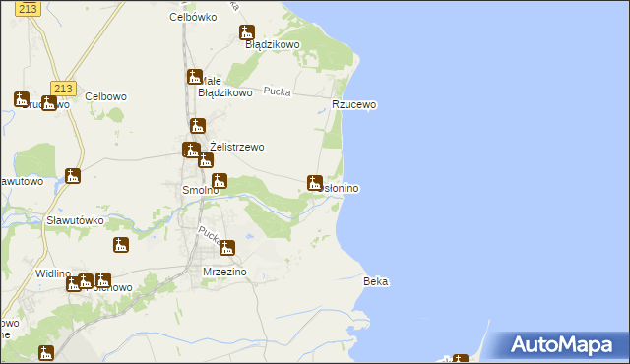
Task: Select the church icon in bottom-left corner
Action: tap(46, 353)
